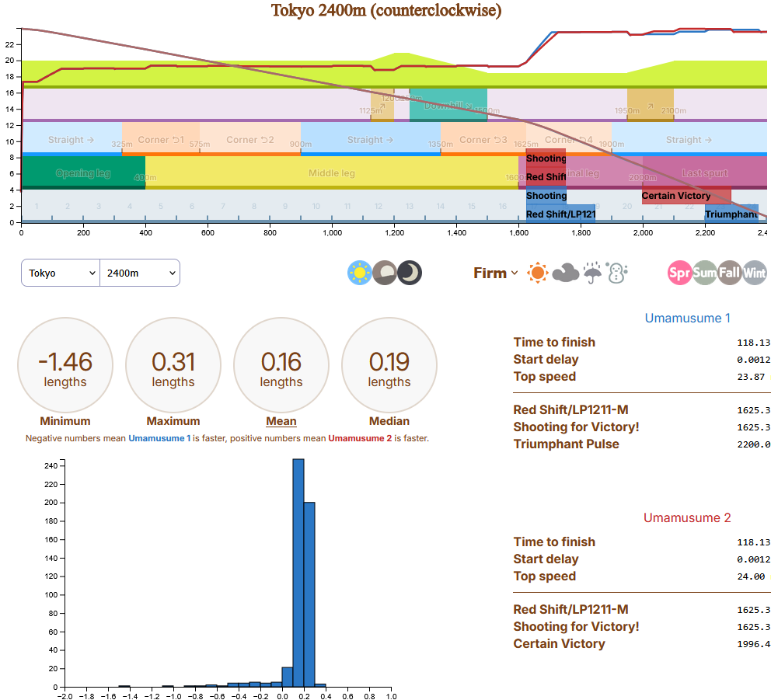Click the Corner 3 section
This screenshot has width=771, height=700.
[x=483, y=140]
